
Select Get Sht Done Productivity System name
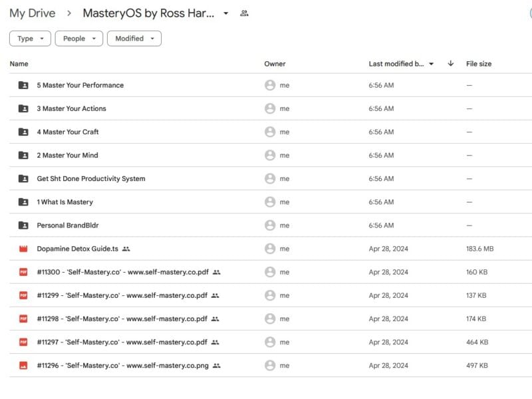coord(91,178)
